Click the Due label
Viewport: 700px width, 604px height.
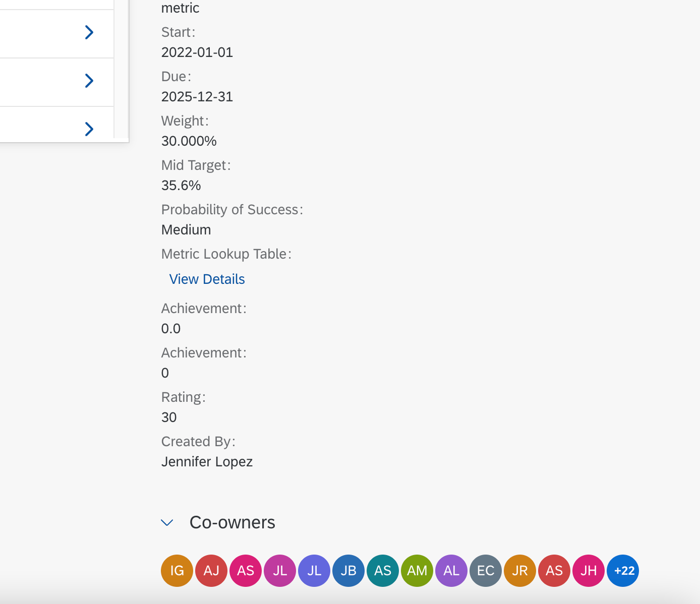click(x=176, y=77)
